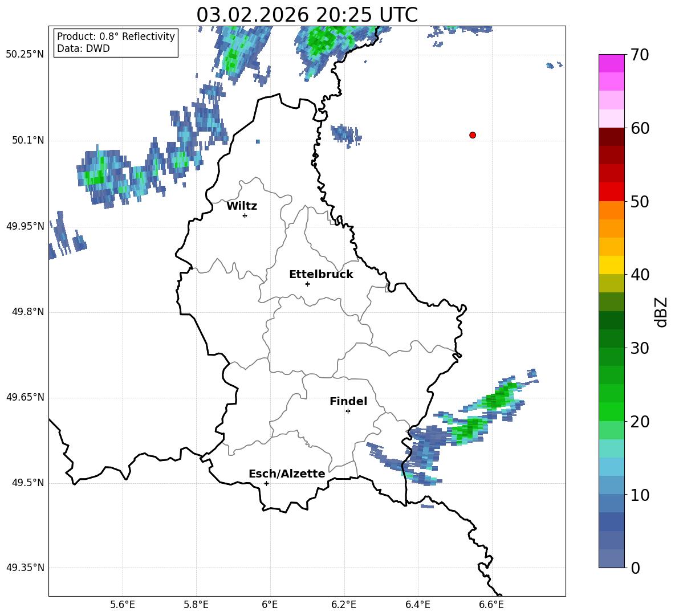Click the 0 colorbar tick label

(635, 568)
